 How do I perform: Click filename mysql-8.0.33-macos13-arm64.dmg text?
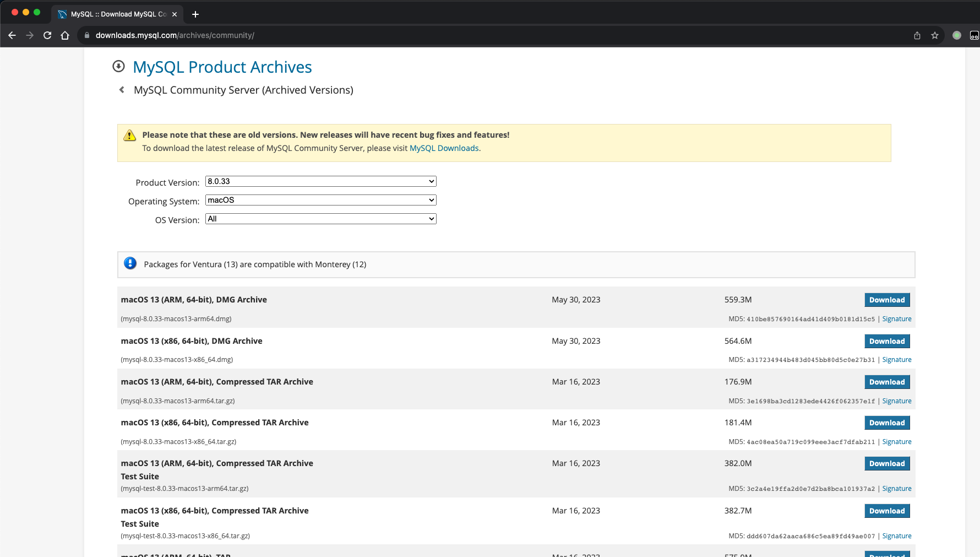(x=176, y=319)
